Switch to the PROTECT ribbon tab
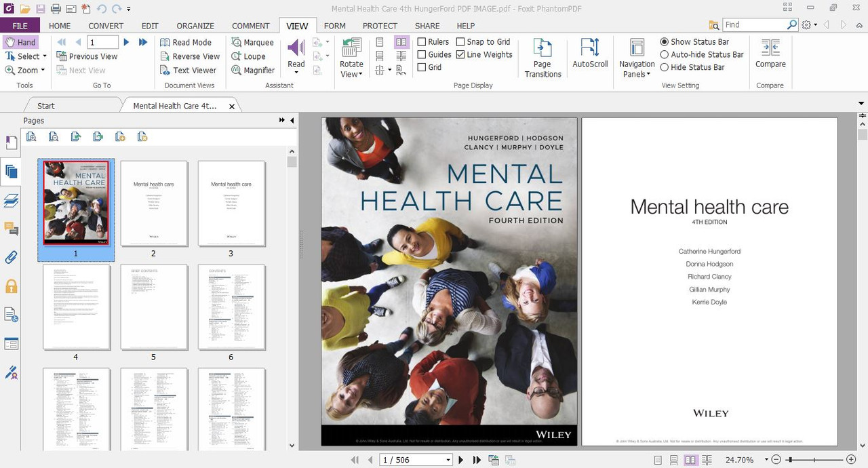868x468 pixels. coord(380,26)
